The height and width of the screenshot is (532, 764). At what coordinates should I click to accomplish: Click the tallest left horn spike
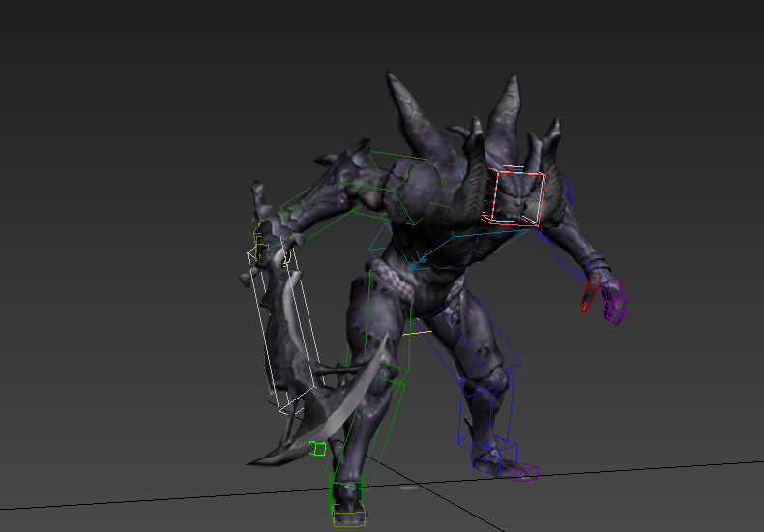click(406, 102)
